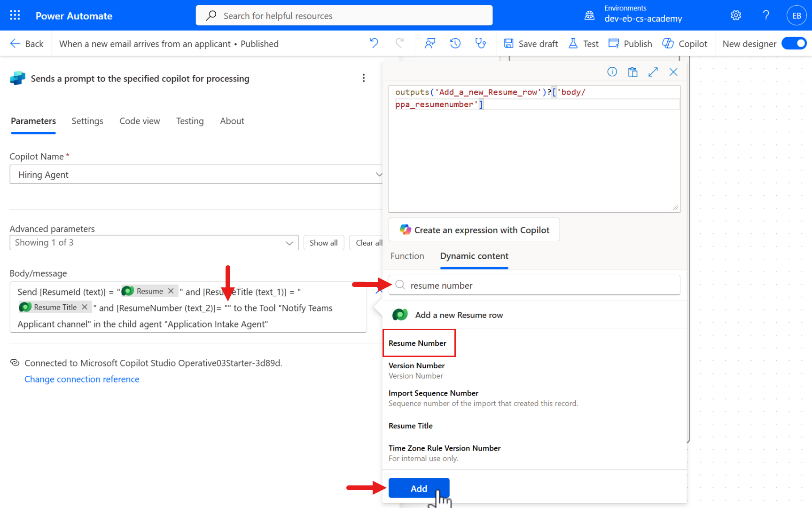Toggle the New designer switch
The image size is (812, 508).
coord(794,44)
